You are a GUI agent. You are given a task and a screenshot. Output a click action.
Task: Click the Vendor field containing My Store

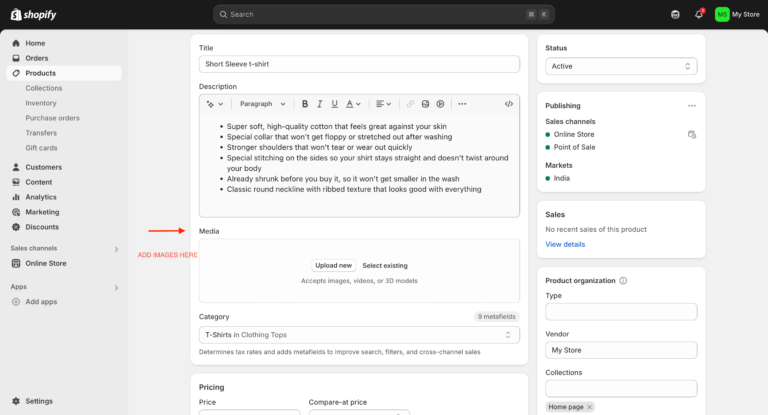tap(621, 350)
